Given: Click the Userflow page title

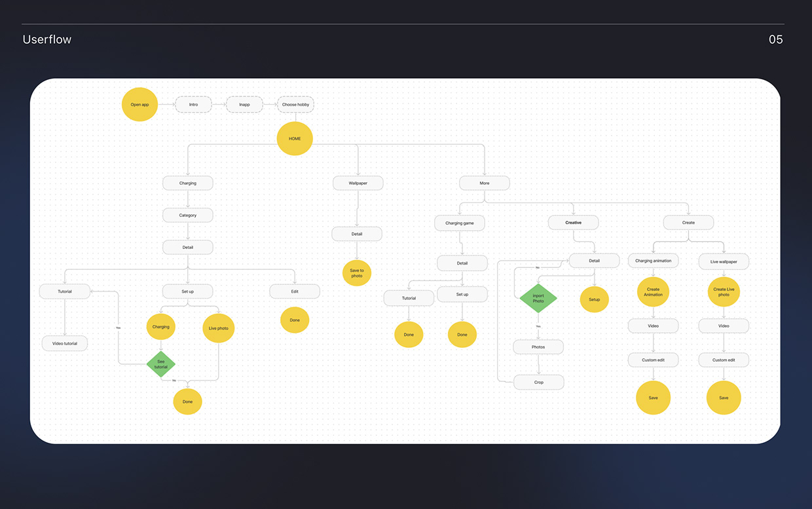Looking at the screenshot, I should (x=47, y=39).
